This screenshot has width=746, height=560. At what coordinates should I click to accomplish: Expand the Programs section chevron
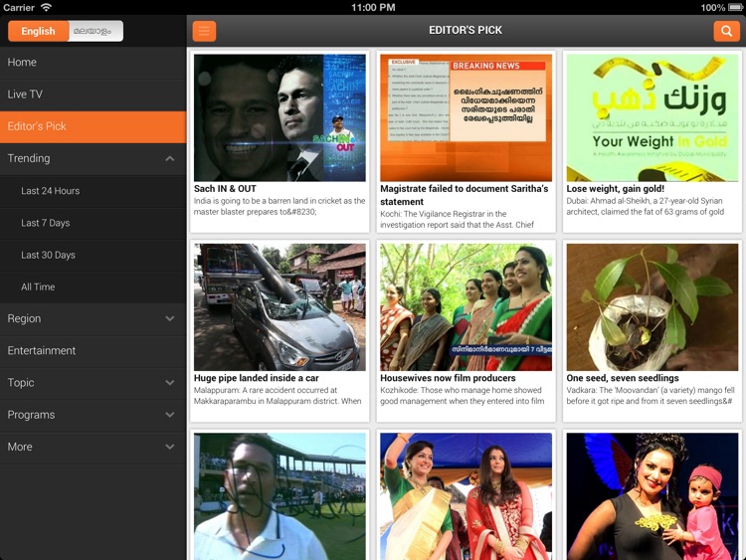(x=170, y=415)
